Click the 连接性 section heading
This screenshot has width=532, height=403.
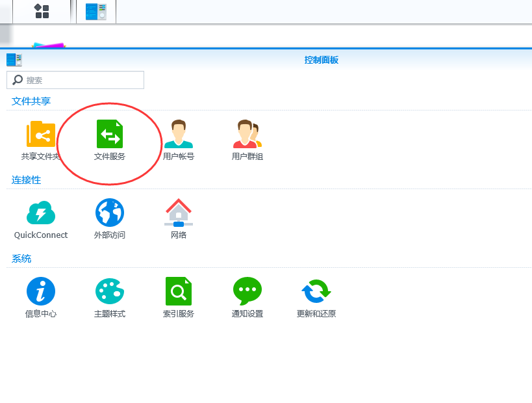coord(26,180)
